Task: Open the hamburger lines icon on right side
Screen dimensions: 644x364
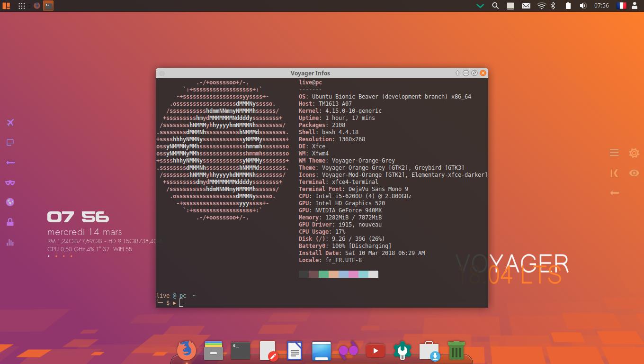Action: click(x=614, y=153)
